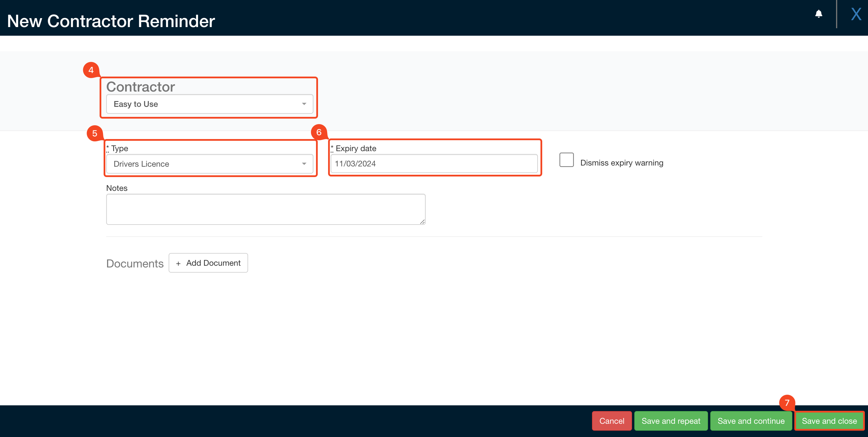Click the plus icon on Add Document
This screenshot has width=868, height=437.
[179, 263]
